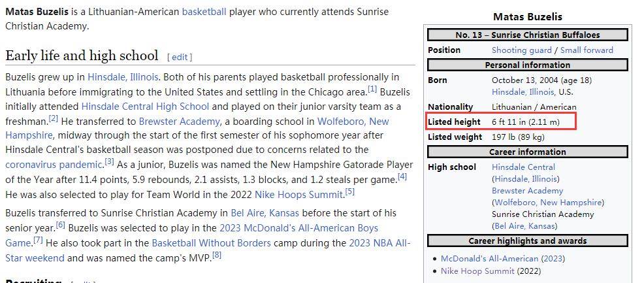644x283 pixels.
Task: Open the Hinsdale, Illinois link in first paragraph
Action: click(x=123, y=77)
